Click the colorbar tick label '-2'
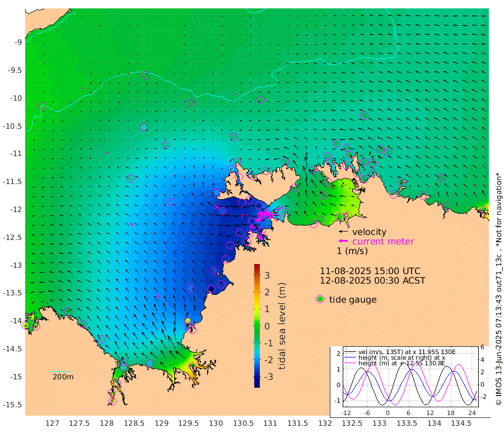504x433 pixels. [269, 360]
